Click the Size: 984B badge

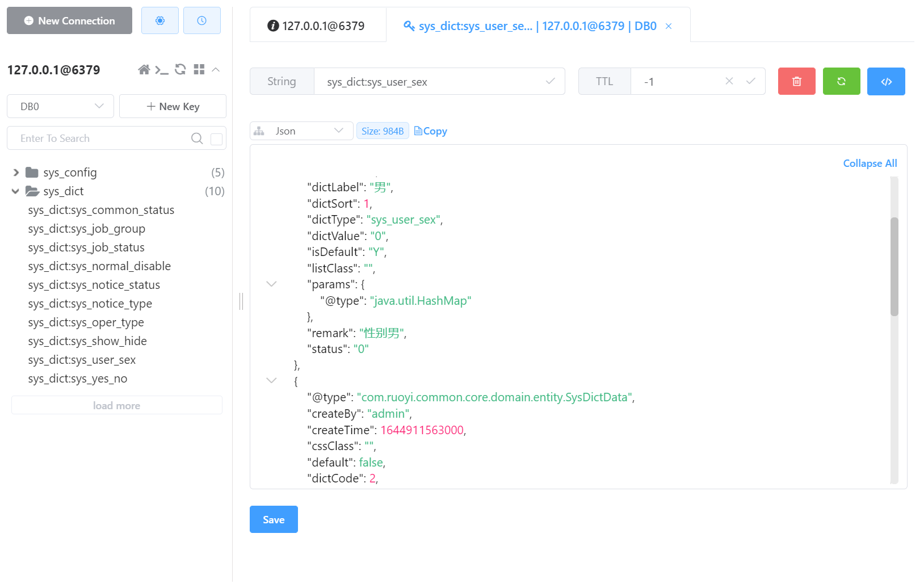click(x=383, y=131)
